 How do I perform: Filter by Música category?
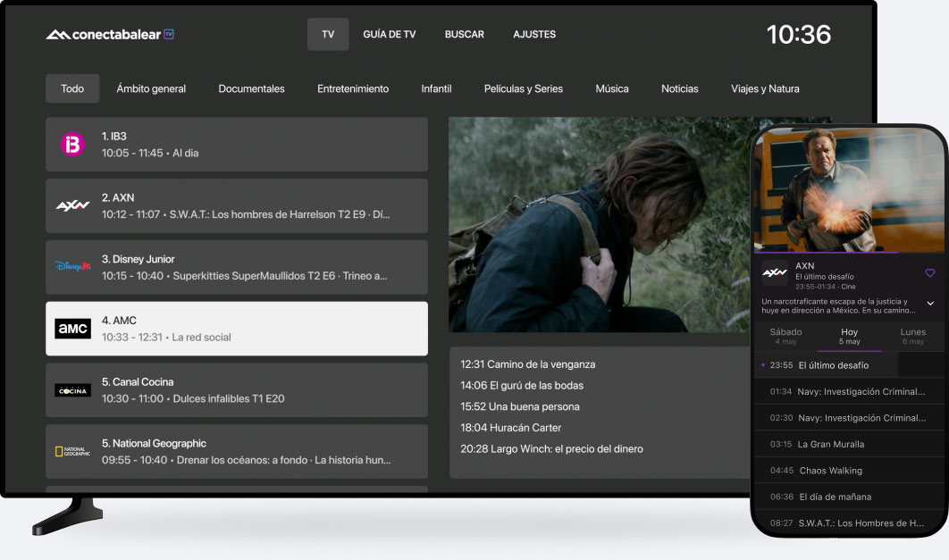tap(612, 88)
